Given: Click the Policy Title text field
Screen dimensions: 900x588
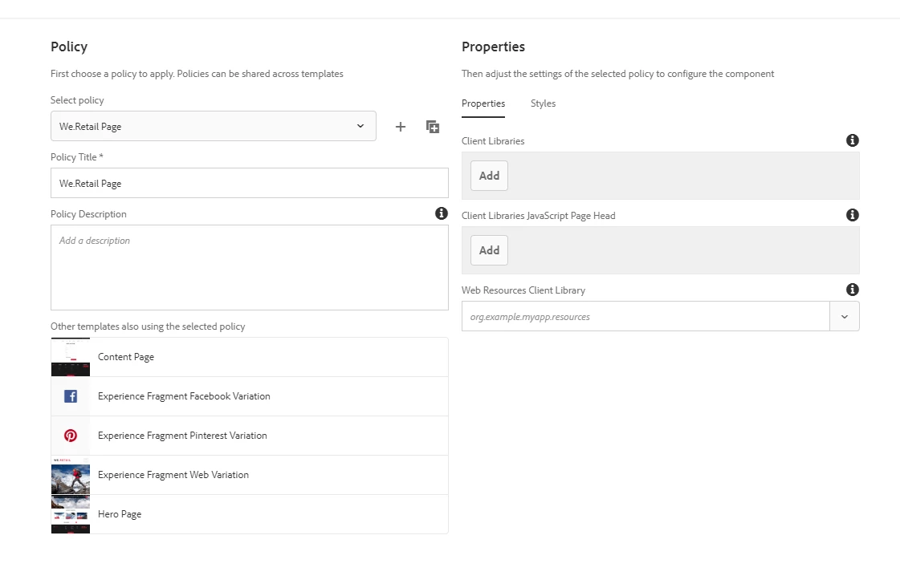Looking at the screenshot, I should (x=249, y=183).
